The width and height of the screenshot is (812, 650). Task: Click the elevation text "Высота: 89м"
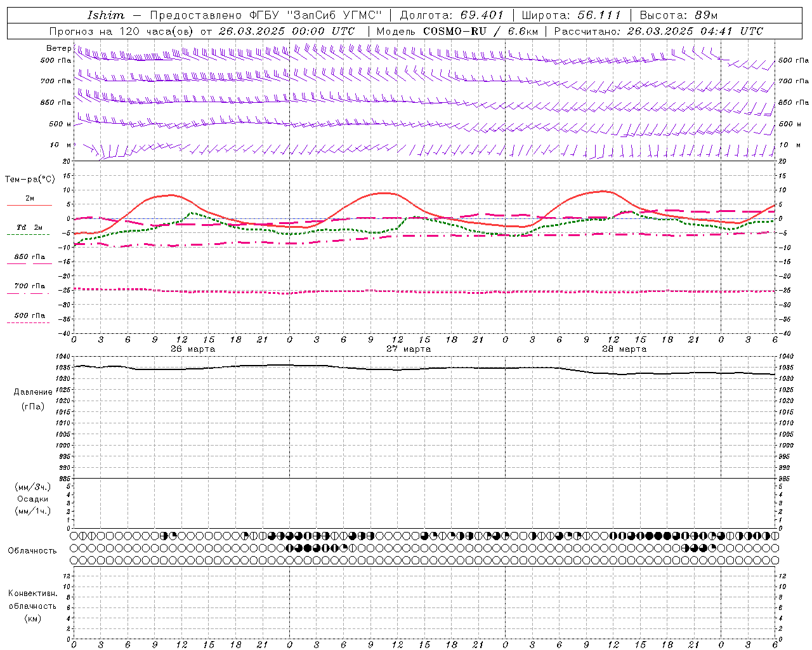679,15
